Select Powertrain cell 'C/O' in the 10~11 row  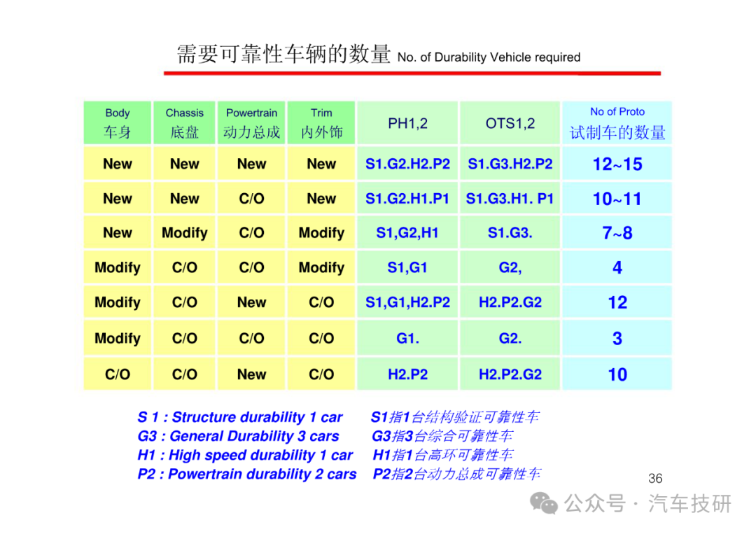251,199
